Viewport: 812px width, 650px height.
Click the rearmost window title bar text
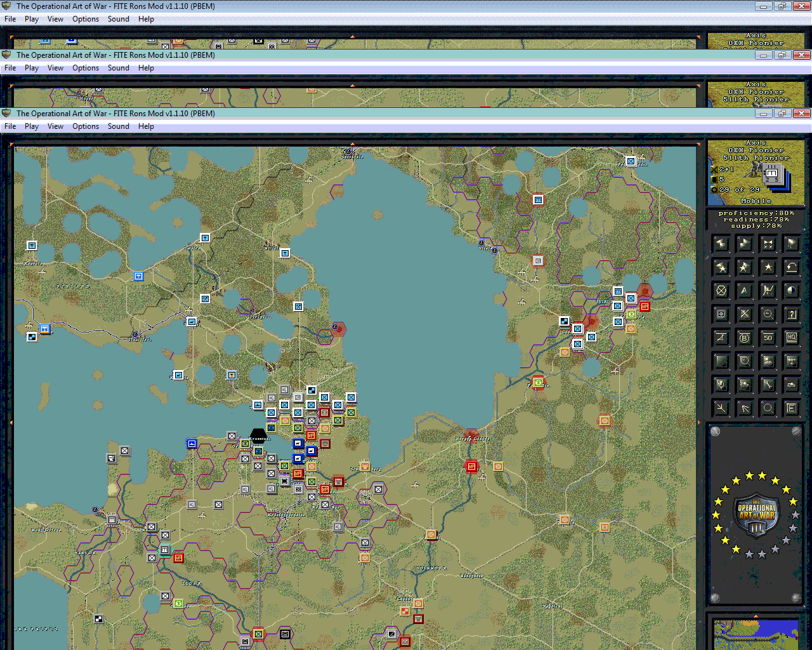pos(115,6)
